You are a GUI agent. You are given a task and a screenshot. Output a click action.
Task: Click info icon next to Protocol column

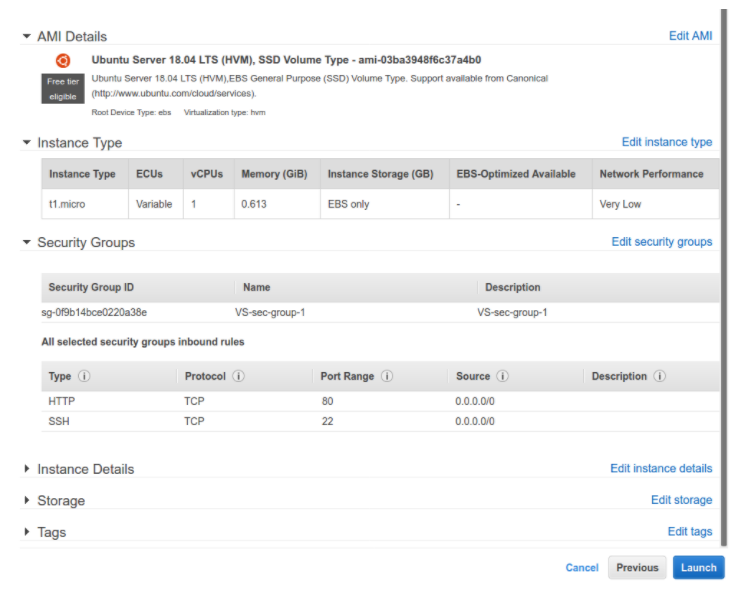(x=239, y=377)
